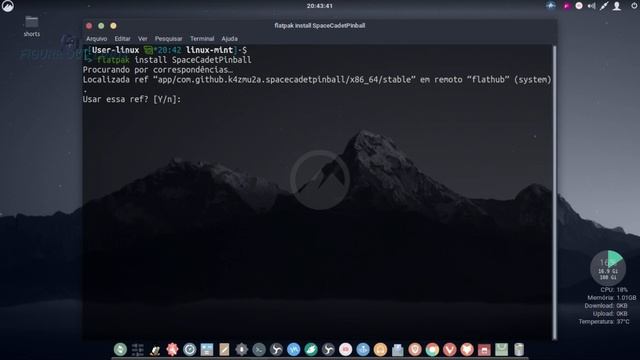640x360 pixels.
Task: Click the 'flatpak install SpaceCadetPinball' command line
Action: [174, 60]
